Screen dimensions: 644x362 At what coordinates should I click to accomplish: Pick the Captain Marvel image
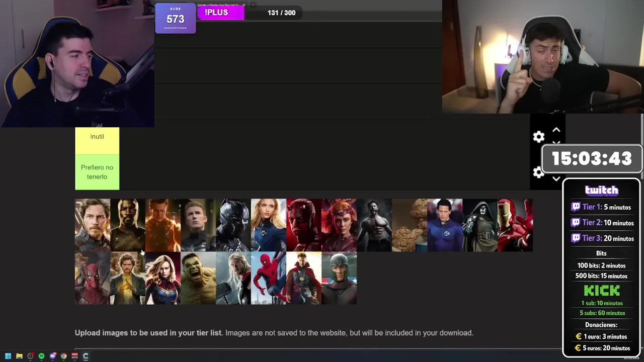tap(163, 278)
